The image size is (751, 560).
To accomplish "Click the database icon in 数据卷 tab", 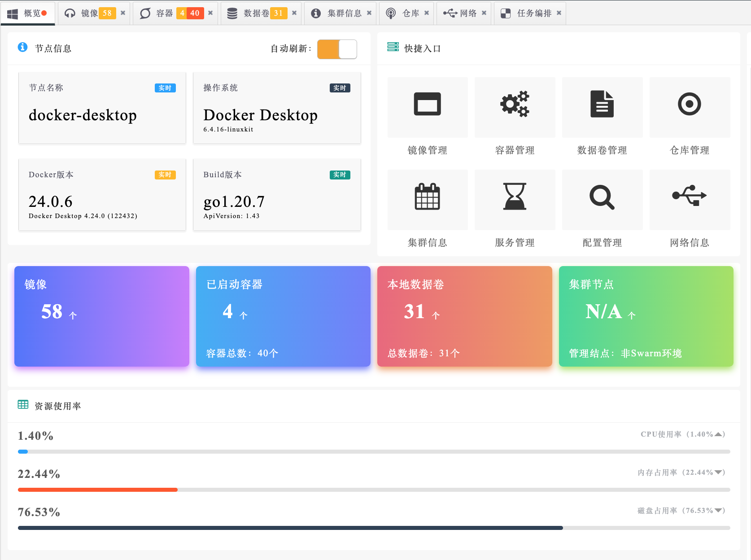I will pyautogui.click(x=232, y=13).
